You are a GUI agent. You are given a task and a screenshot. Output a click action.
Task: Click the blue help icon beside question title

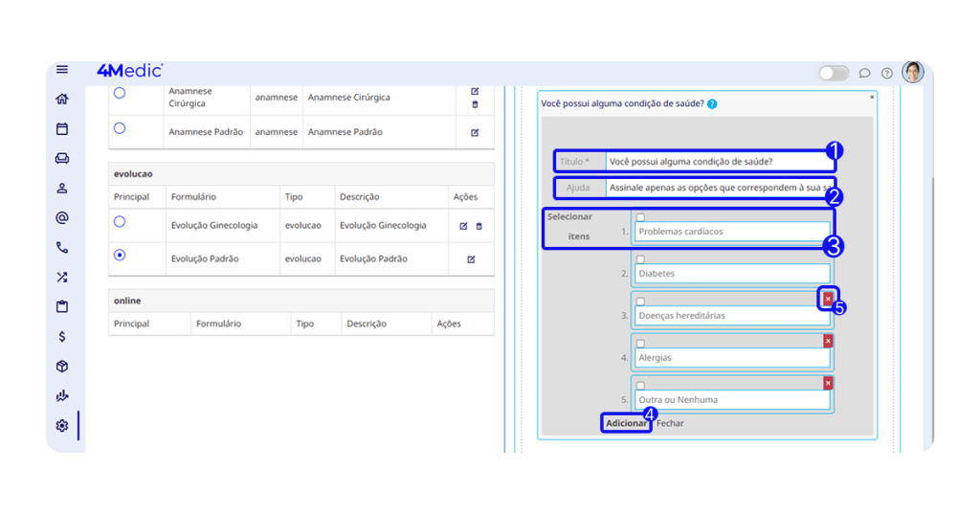tap(712, 104)
